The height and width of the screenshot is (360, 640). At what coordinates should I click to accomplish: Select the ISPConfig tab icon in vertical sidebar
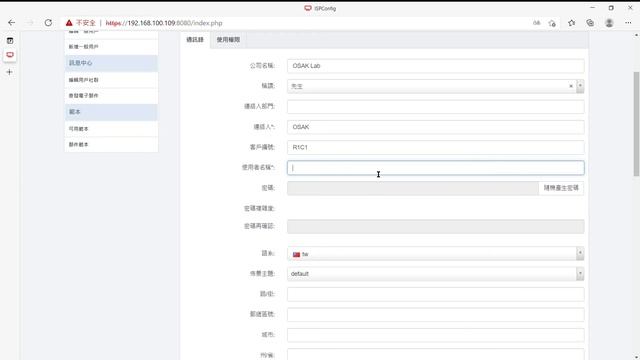10,55
